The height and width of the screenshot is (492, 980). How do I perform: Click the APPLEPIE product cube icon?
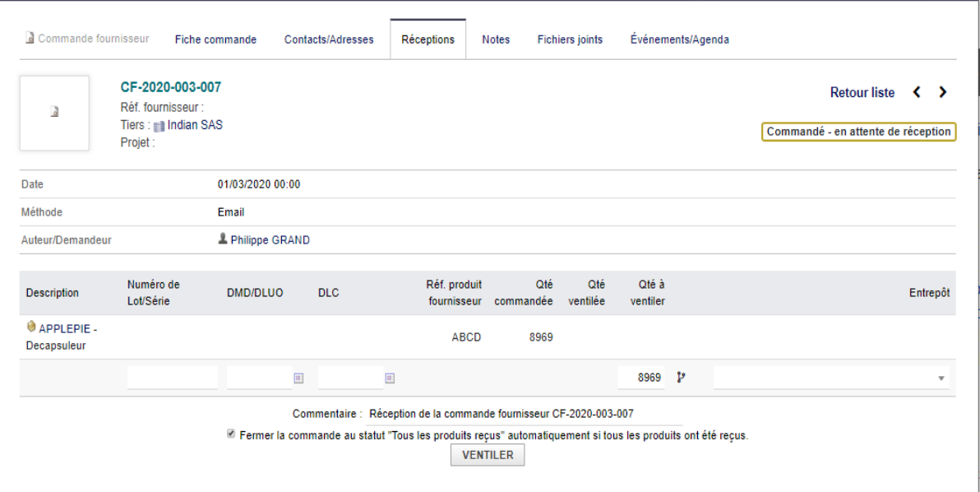[x=31, y=327]
